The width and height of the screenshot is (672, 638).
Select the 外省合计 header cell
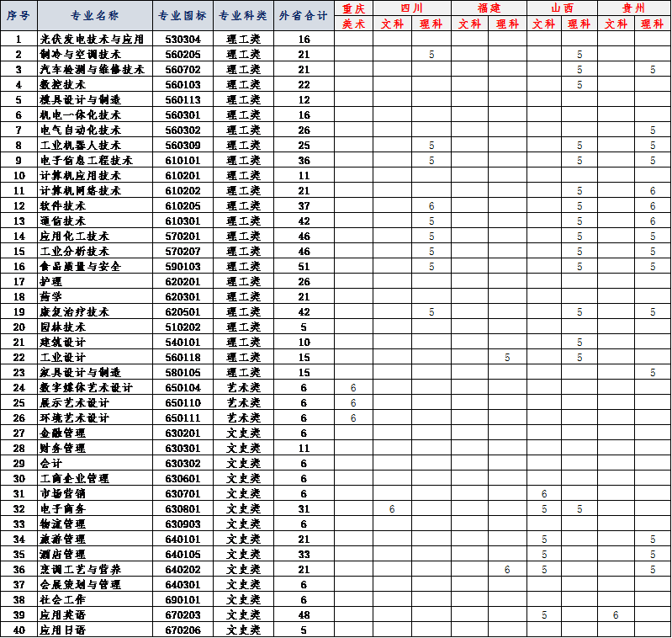[304, 15]
